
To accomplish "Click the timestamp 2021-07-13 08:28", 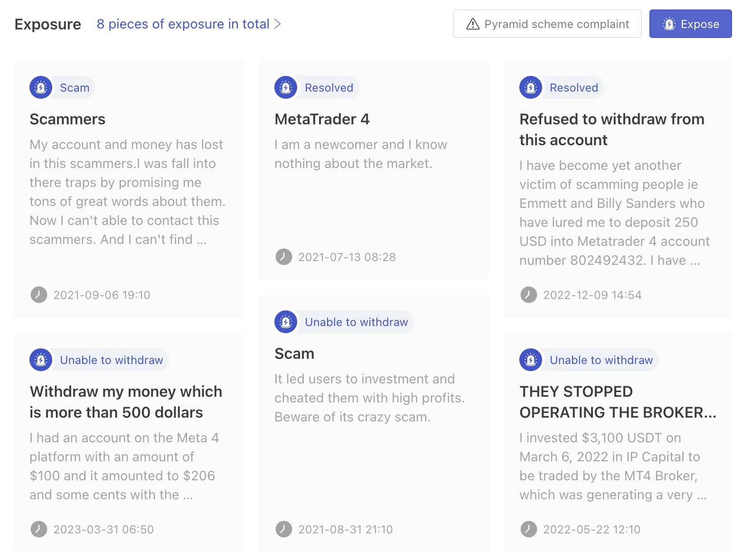I will pyautogui.click(x=347, y=257).
